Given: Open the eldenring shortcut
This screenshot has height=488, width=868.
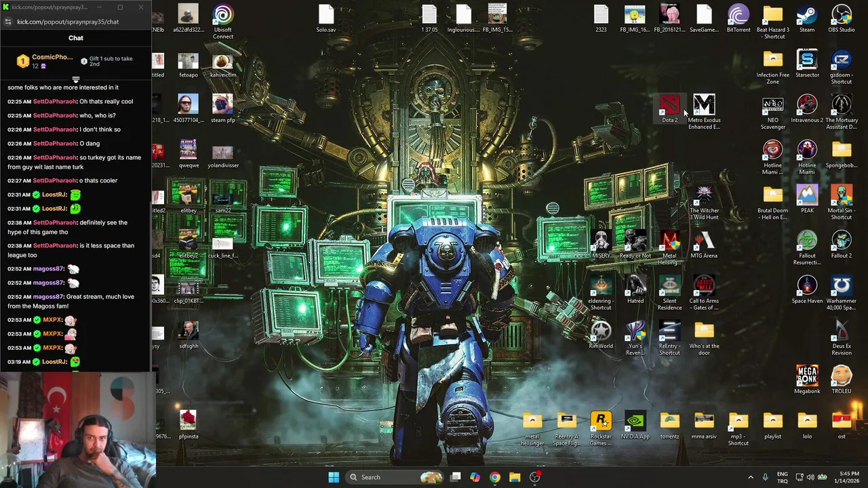Looking at the screenshot, I should pyautogui.click(x=601, y=293).
